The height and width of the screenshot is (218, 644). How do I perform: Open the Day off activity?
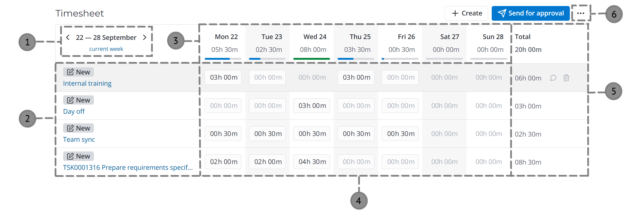[x=74, y=111]
